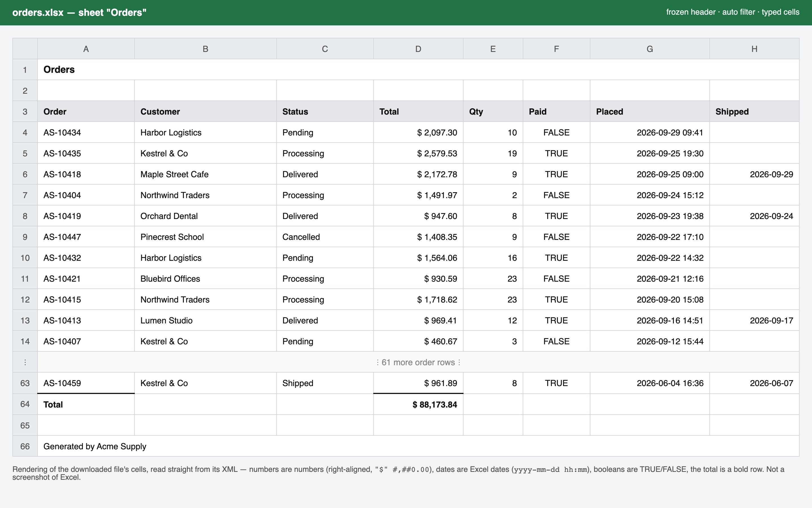Click the "Customer" header cell
The width and height of the screenshot is (812, 508).
pyautogui.click(x=205, y=111)
